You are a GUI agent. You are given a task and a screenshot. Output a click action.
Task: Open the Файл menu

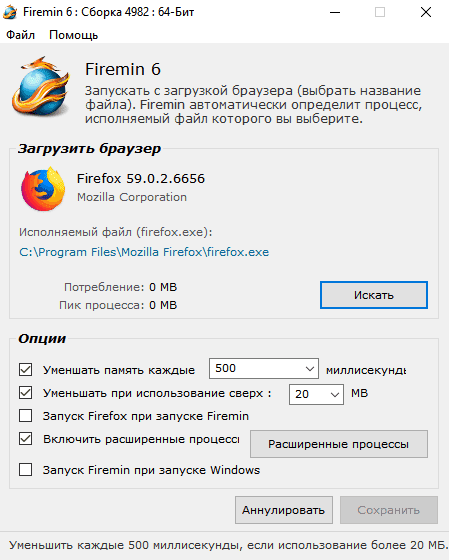pyautogui.click(x=20, y=35)
